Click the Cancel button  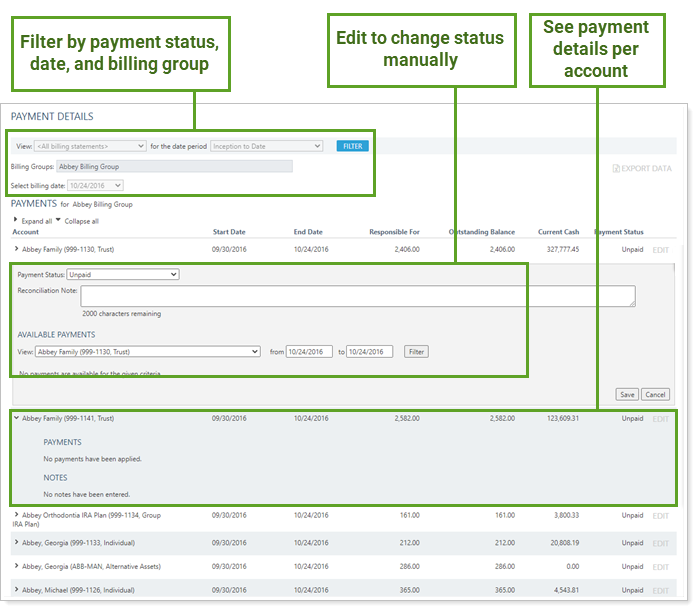(655, 394)
